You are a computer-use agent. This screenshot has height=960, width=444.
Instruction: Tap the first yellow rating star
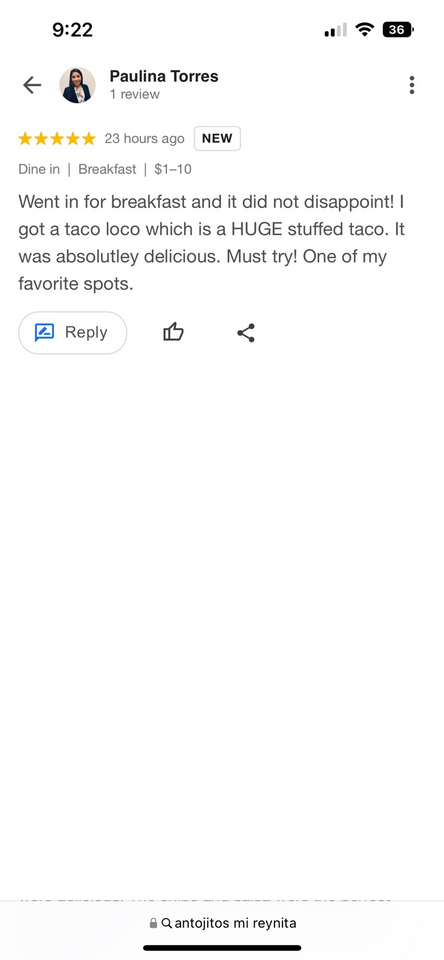pos(25,138)
